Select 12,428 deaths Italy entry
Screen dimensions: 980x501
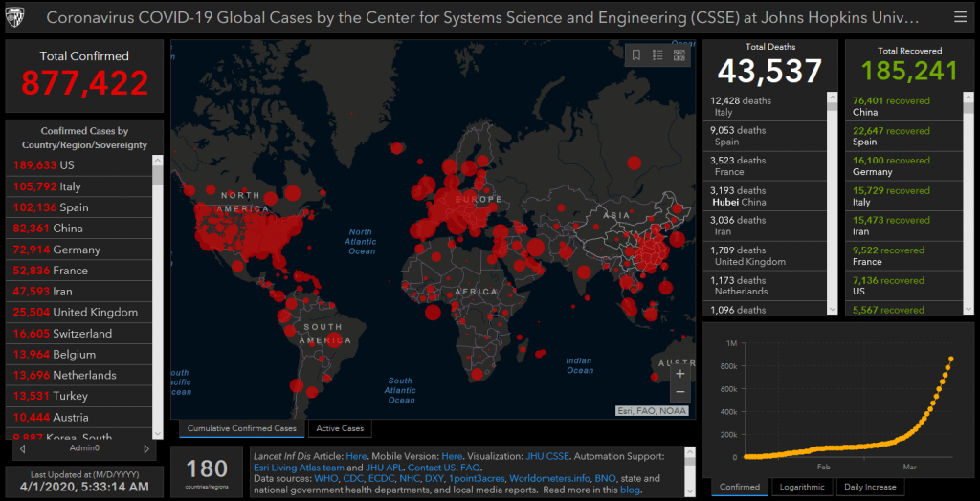tap(765, 107)
